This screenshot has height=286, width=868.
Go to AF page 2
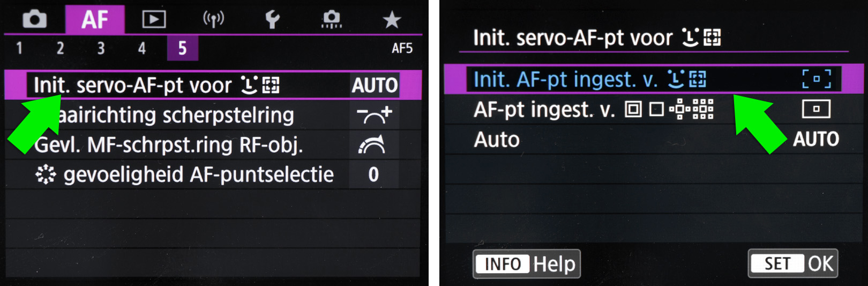pos(60,48)
